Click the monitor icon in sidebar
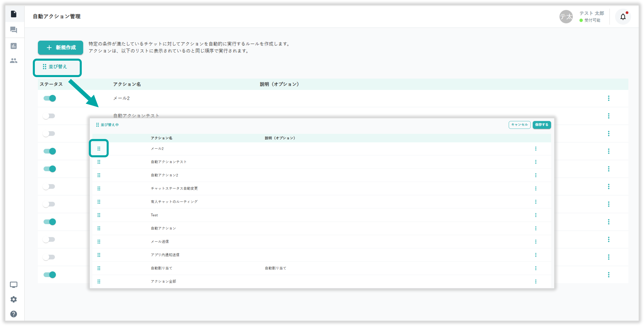Screen dimensions: 644x326 click(x=14, y=285)
